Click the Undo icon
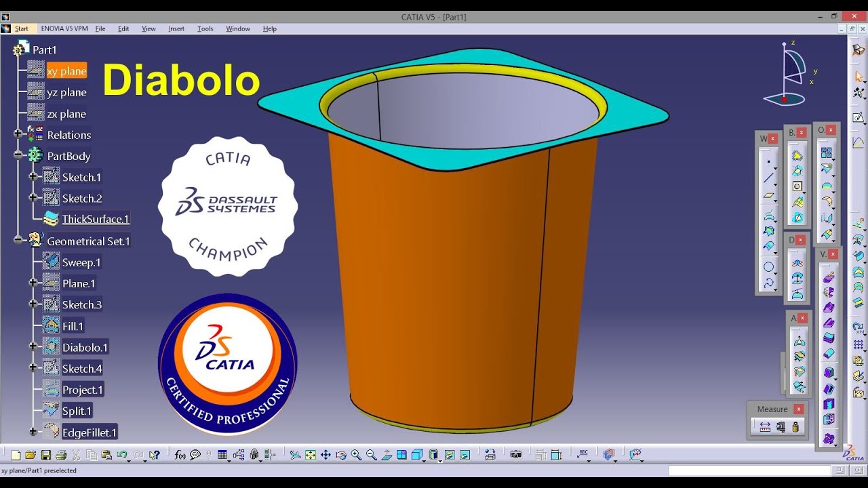Screen dimensions: 868x488 click(x=121, y=455)
